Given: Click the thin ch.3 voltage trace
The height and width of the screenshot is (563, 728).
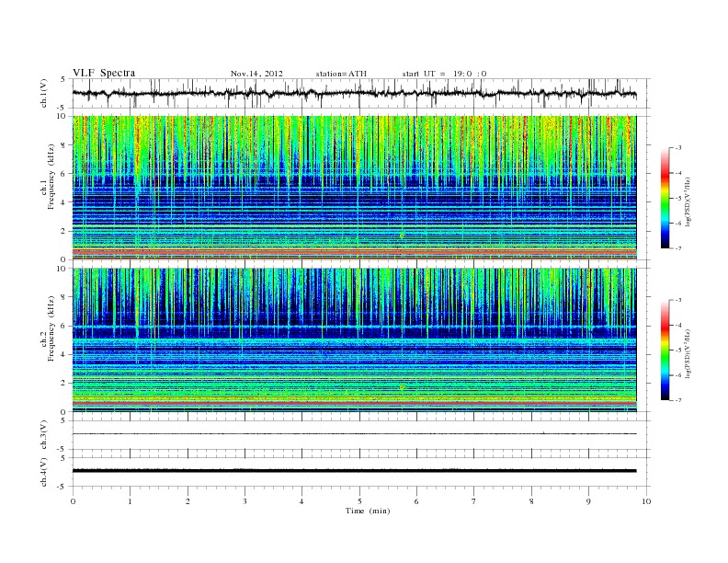Looking at the screenshot, I should tap(354, 434).
